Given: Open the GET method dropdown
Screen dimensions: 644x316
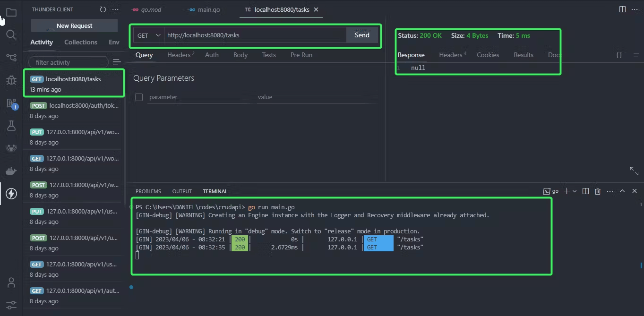Looking at the screenshot, I should click(x=148, y=35).
